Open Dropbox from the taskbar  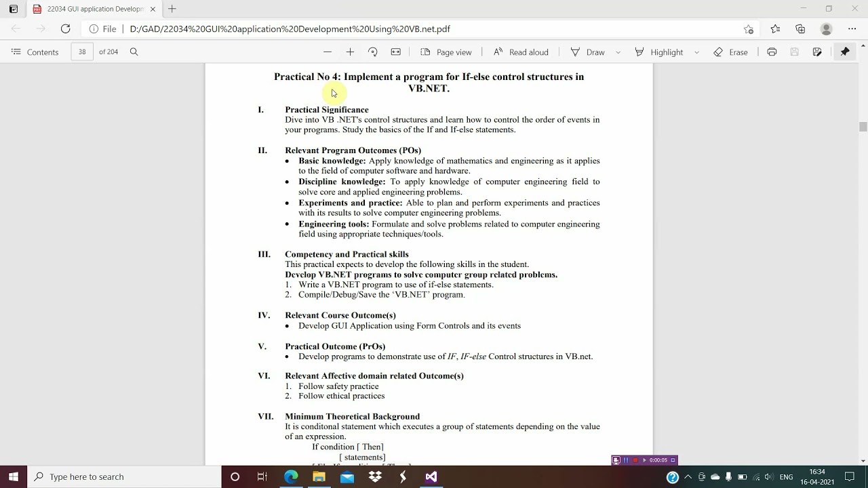tap(375, 476)
